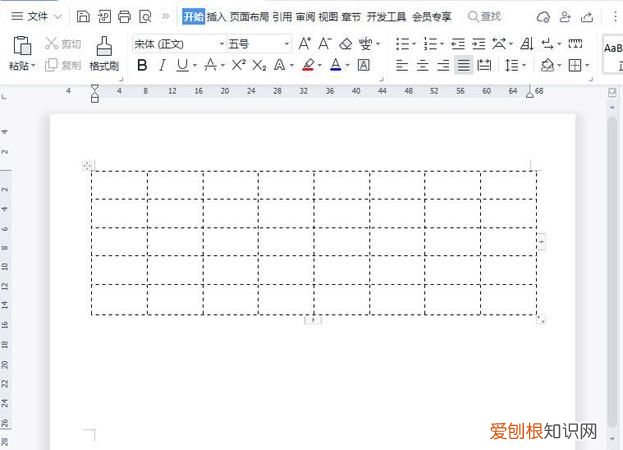Click the cloud sync icon
Viewport: 623px width, 450px height.
point(543,17)
